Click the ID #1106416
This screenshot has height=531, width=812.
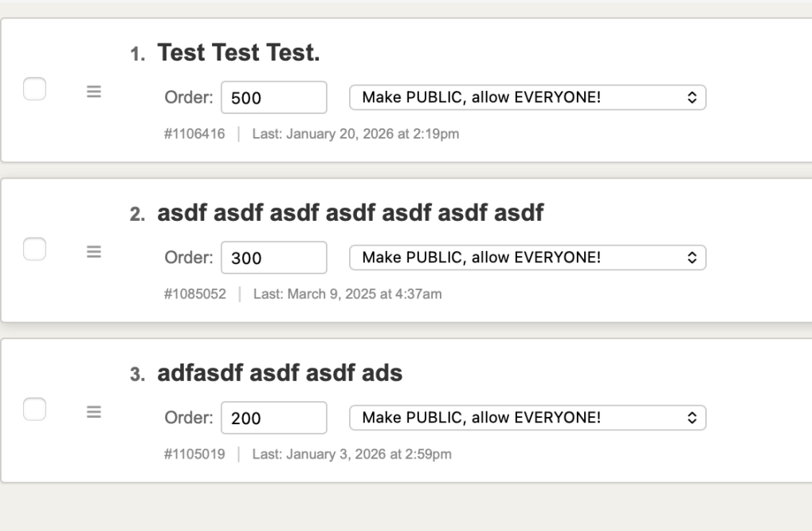tap(194, 134)
